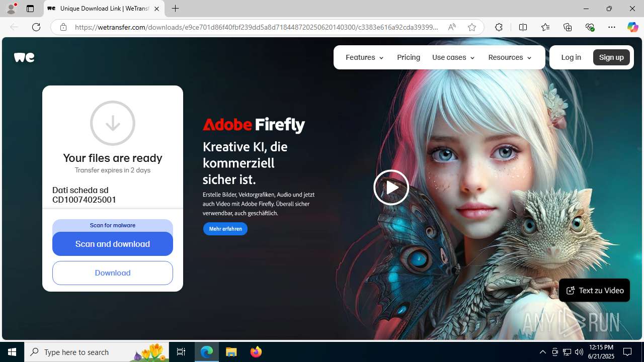Open the Pricing page
Viewport: 644px width, 362px height.
click(409, 57)
